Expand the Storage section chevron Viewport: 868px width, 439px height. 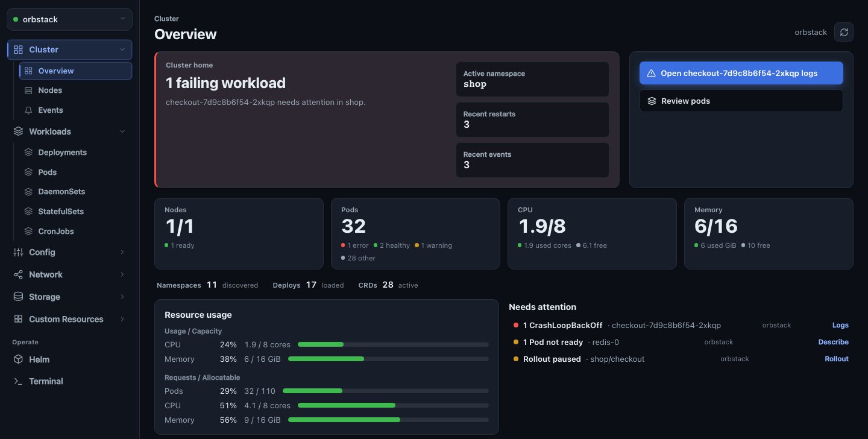122,297
